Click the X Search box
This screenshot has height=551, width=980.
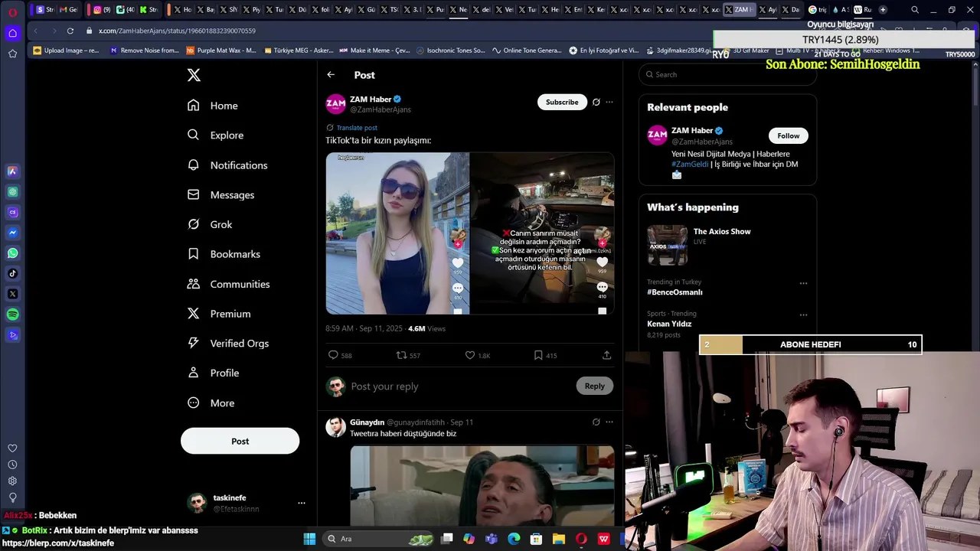(x=727, y=74)
